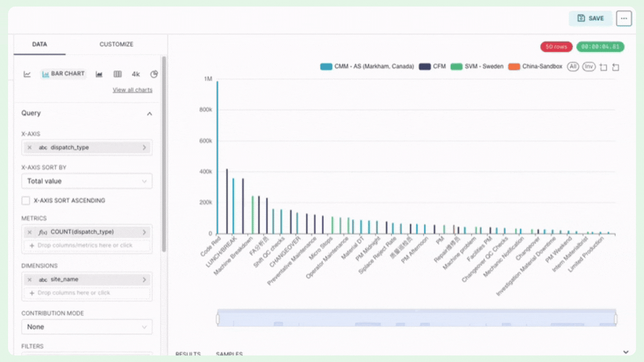Image resolution: width=644 pixels, height=362 pixels.
Task: Collapse the Query section
Action: point(149,114)
